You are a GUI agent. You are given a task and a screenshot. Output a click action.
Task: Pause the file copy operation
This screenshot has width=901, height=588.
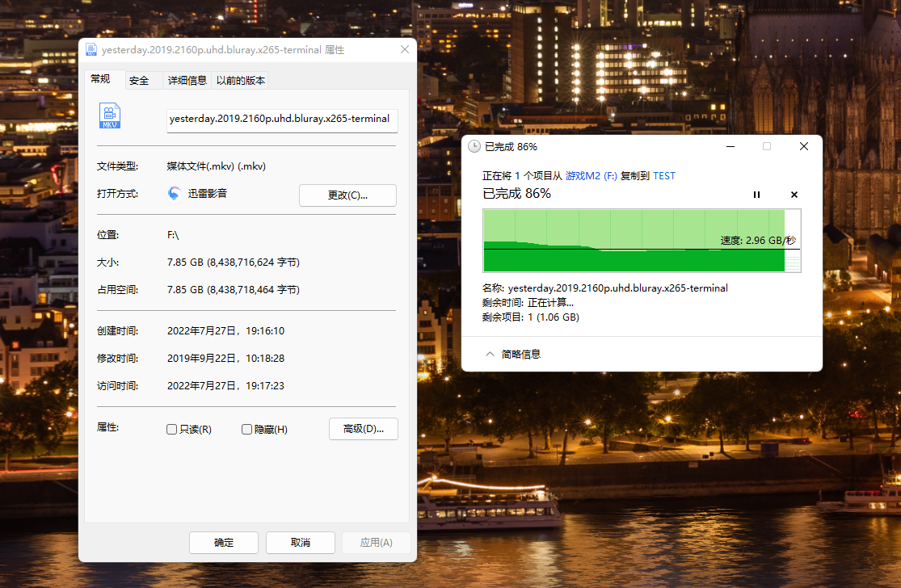coord(756,195)
